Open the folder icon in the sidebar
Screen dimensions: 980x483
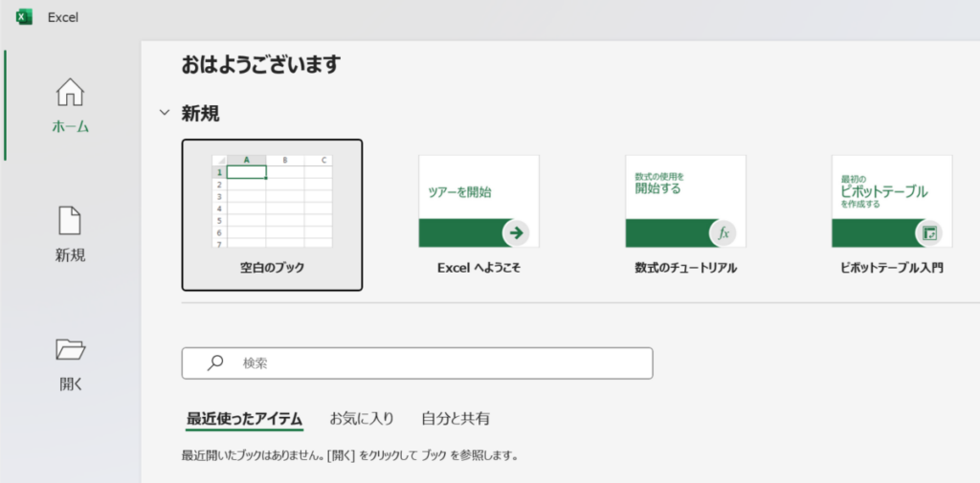coord(70,350)
